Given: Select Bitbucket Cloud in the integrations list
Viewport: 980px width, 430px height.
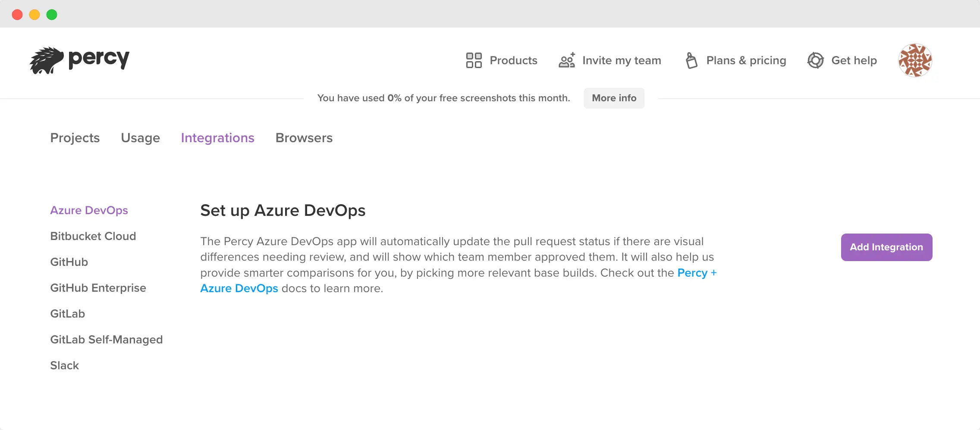Looking at the screenshot, I should tap(93, 236).
